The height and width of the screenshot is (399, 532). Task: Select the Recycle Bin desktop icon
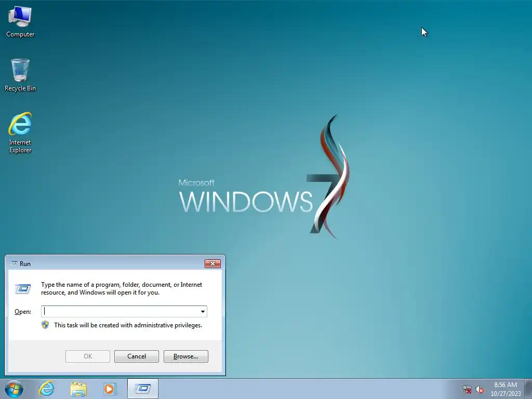click(x=20, y=75)
